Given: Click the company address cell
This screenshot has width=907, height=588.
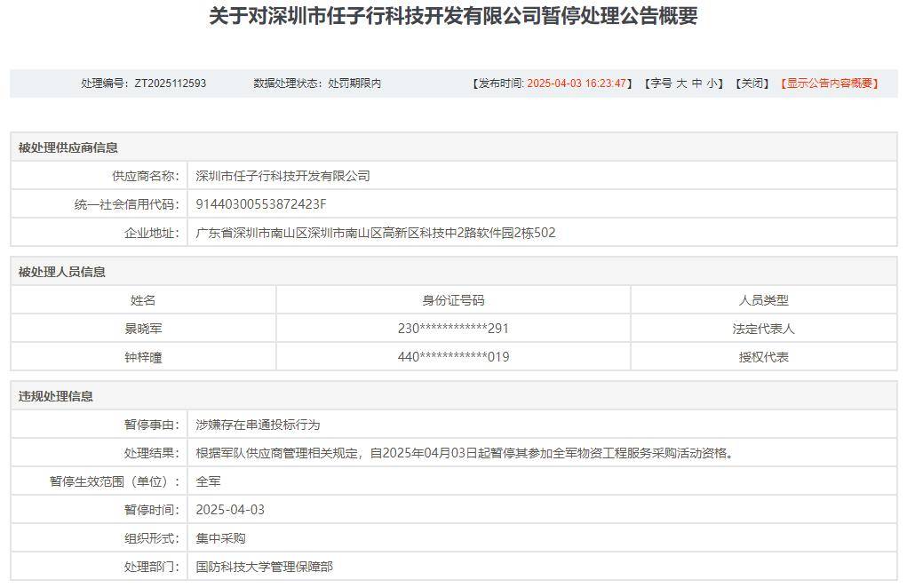Looking at the screenshot, I should (x=543, y=233).
